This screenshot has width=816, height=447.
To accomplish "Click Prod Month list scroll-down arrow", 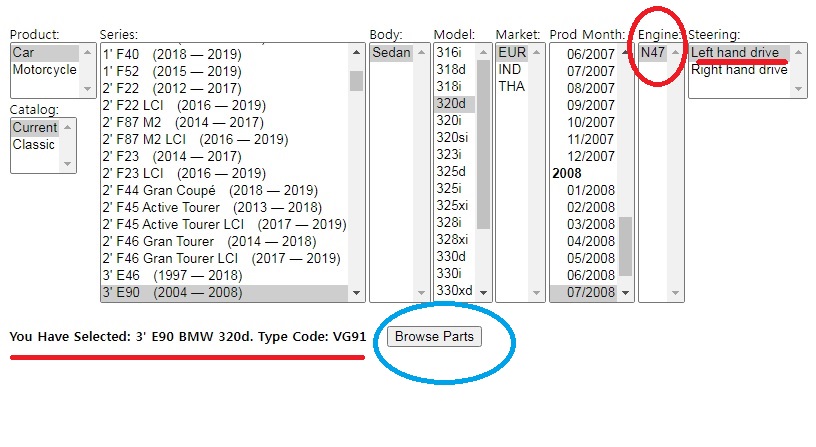I will [626, 293].
